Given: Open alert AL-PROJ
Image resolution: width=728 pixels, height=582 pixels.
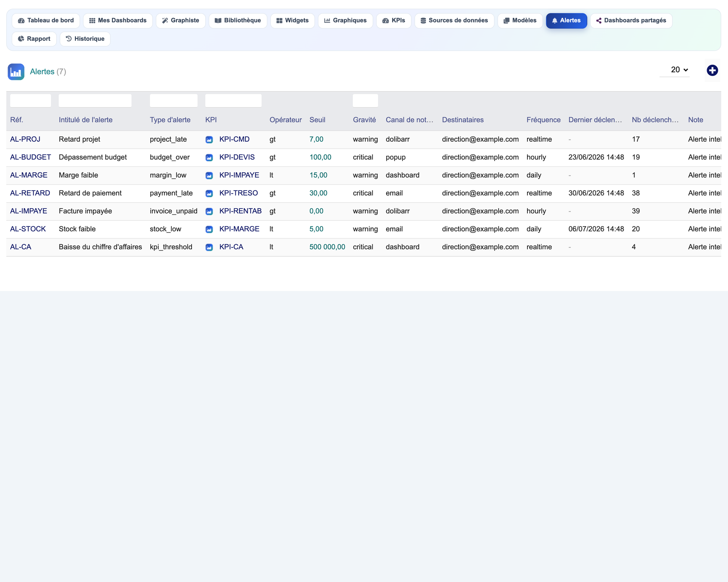Looking at the screenshot, I should [x=25, y=139].
